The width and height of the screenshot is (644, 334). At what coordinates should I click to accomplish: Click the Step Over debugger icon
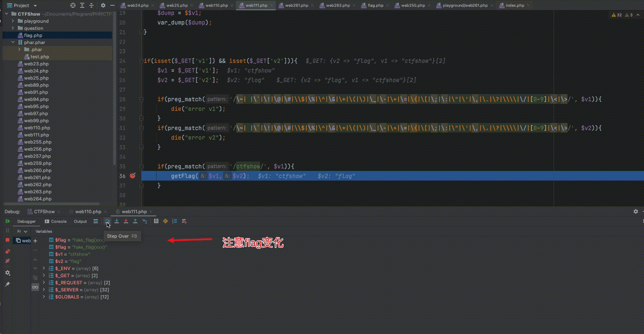tap(107, 221)
